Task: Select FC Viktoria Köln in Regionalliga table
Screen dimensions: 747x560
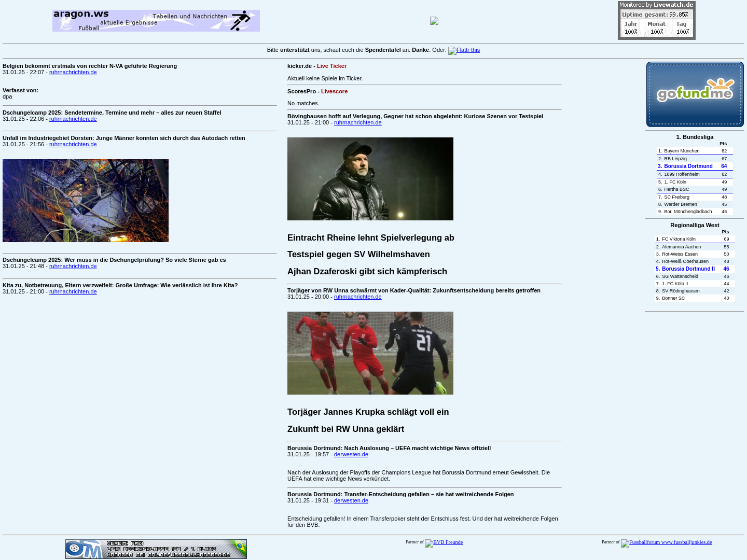Action: 695,239
